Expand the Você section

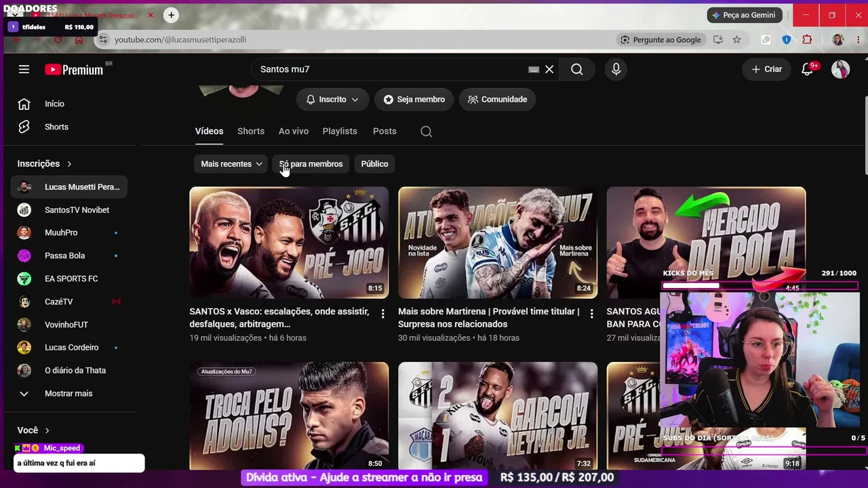tap(34, 430)
